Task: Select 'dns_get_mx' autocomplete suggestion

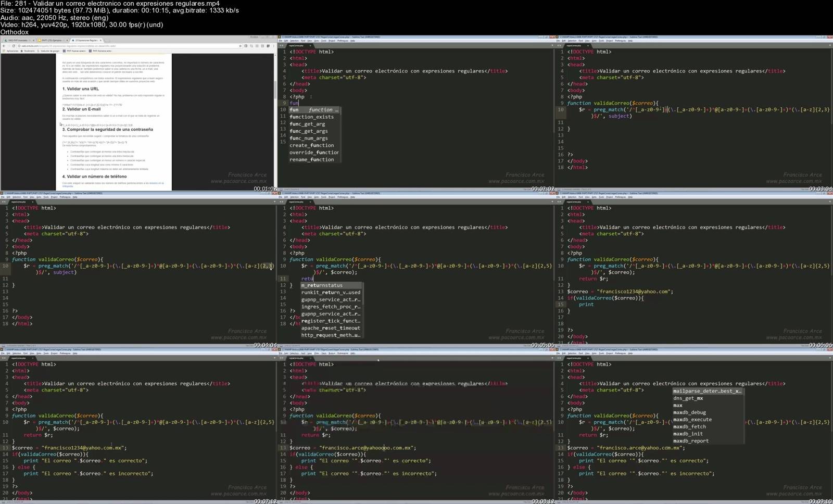Action: (x=707, y=398)
